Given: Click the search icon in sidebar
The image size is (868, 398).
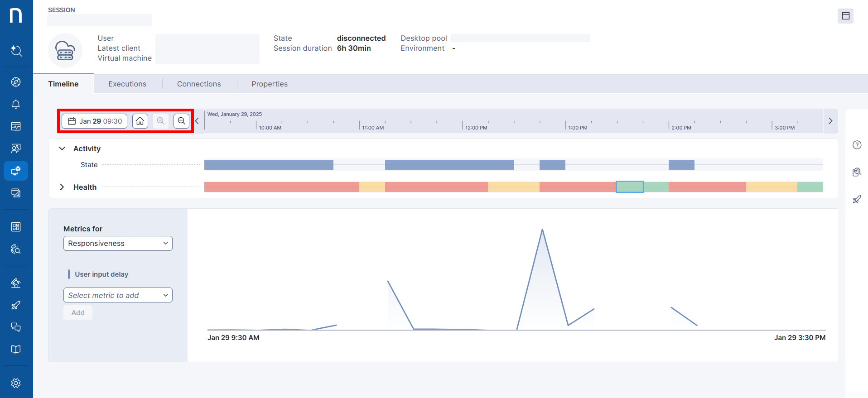Looking at the screenshot, I should (x=16, y=50).
